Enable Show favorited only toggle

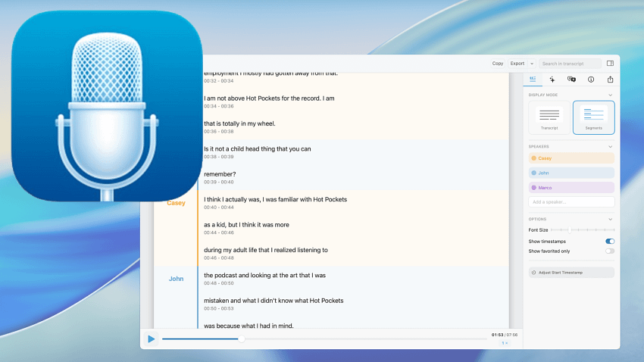pos(610,251)
